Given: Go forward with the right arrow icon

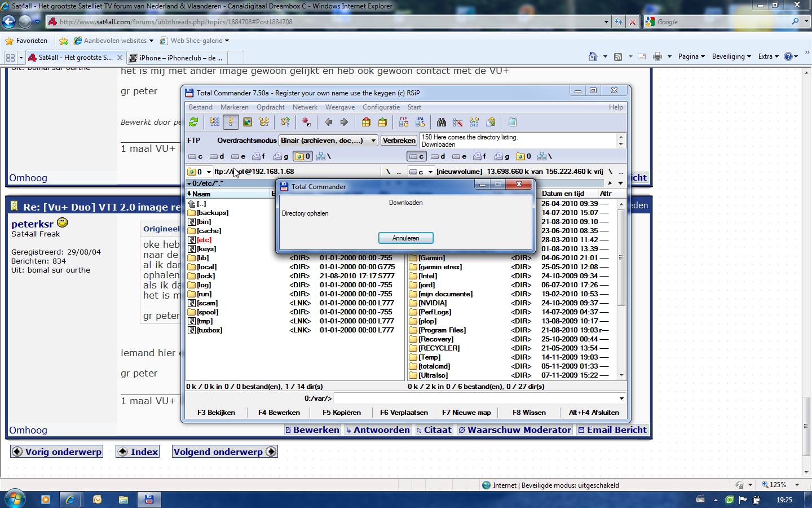Looking at the screenshot, I should pyautogui.click(x=344, y=122).
